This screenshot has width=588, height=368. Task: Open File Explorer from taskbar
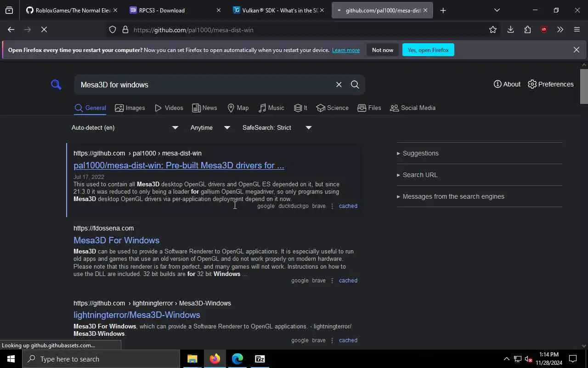point(192,359)
